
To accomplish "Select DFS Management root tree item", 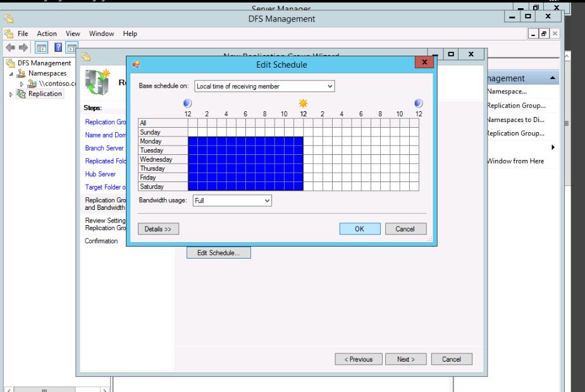I will 44,63.
